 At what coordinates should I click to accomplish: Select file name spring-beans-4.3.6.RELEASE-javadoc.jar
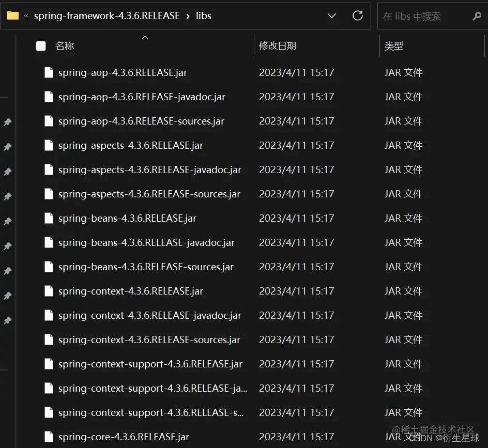146,243
